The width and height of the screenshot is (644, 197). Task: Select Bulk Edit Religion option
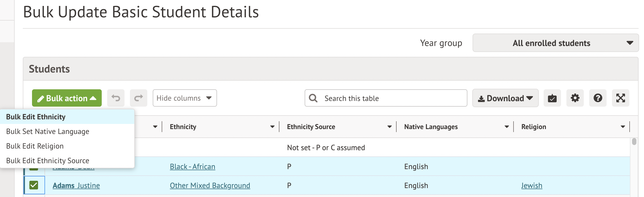[35, 146]
